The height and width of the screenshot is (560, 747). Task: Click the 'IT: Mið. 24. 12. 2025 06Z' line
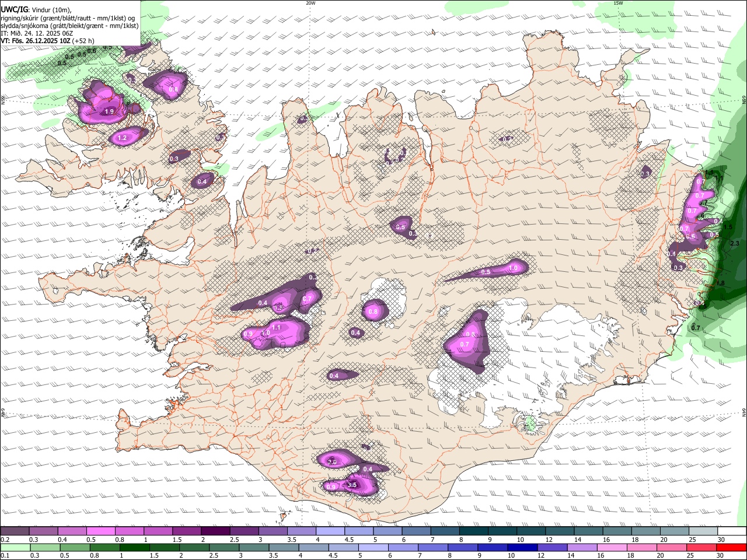(x=37, y=33)
